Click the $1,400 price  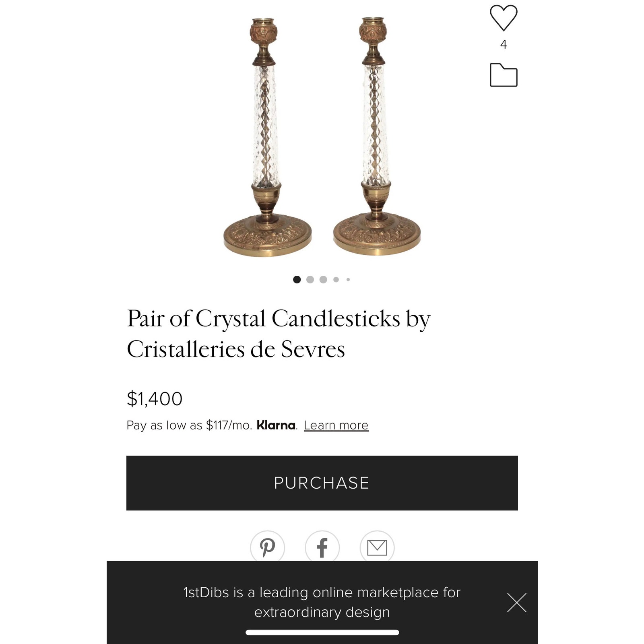(x=155, y=398)
